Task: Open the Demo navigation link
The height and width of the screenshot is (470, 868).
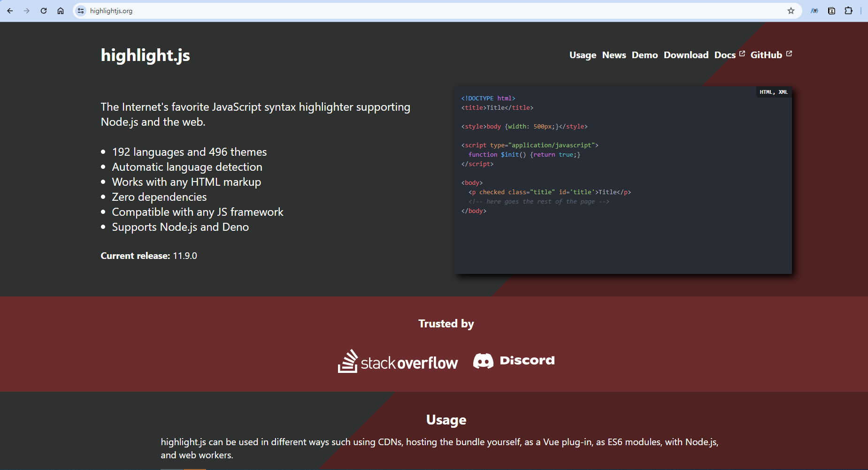Action: click(645, 55)
